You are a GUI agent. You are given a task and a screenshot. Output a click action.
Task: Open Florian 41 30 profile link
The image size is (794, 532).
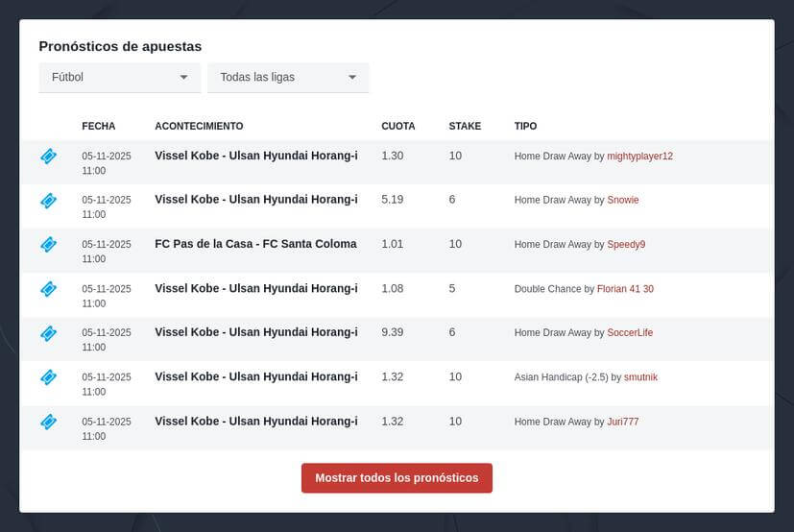click(x=625, y=289)
